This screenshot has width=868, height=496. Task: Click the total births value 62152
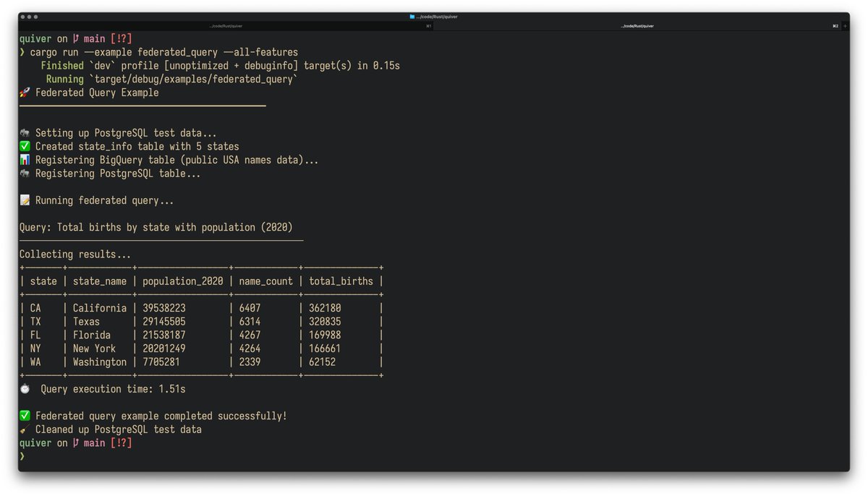coord(323,362)
